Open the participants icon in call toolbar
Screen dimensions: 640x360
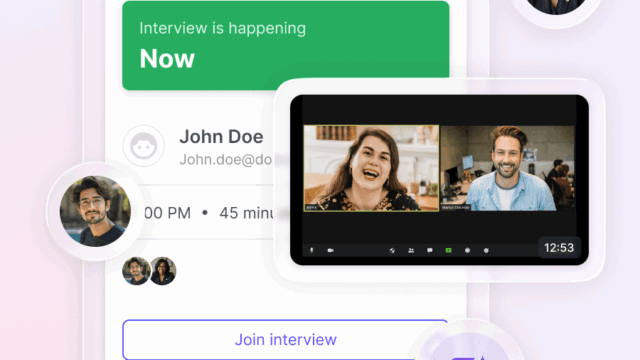(x=411, y=250)
